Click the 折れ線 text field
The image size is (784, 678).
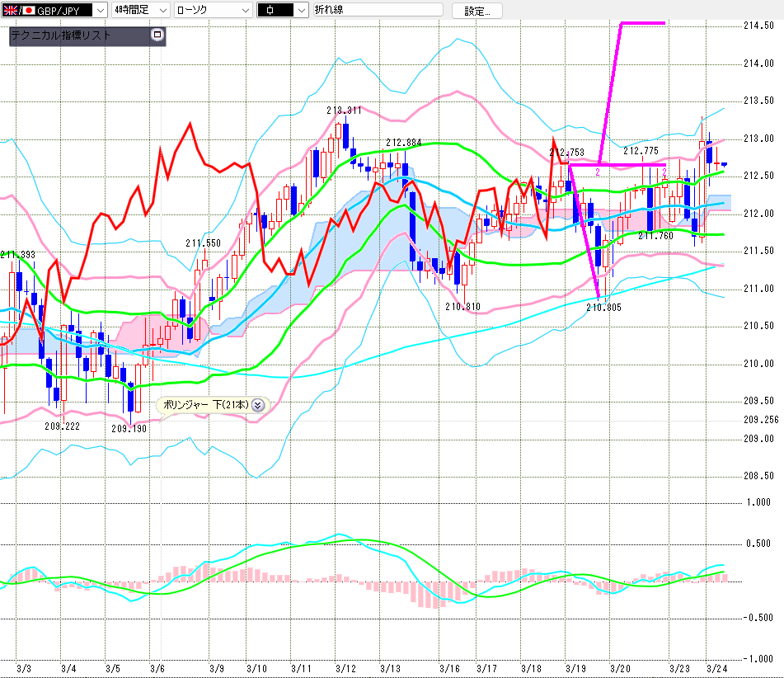[x=377, y=11]
